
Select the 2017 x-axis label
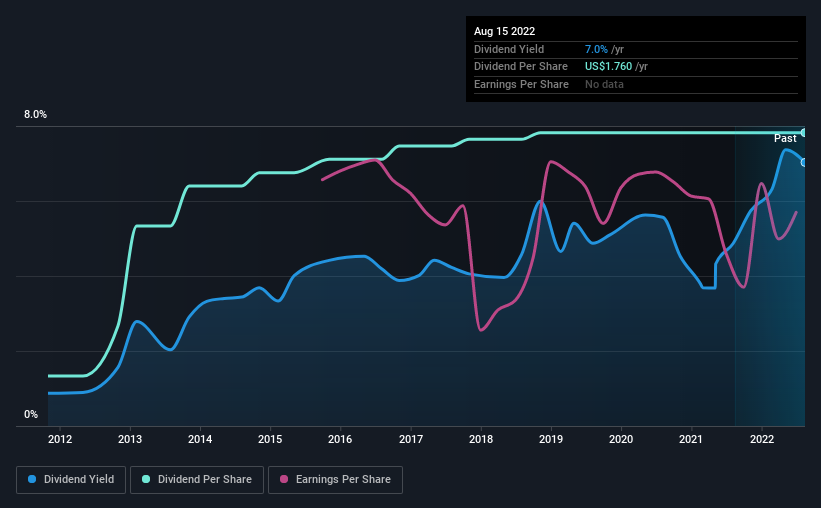411,439
